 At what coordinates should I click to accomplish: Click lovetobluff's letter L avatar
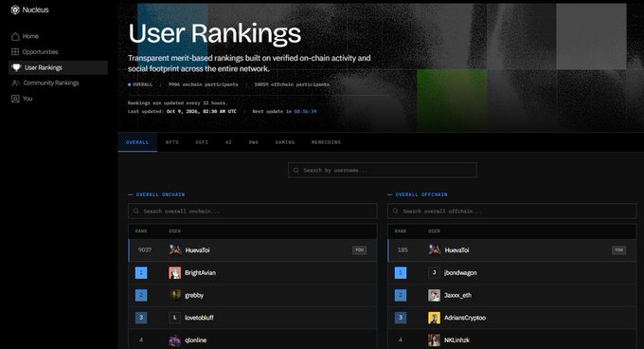coord(175,318)
